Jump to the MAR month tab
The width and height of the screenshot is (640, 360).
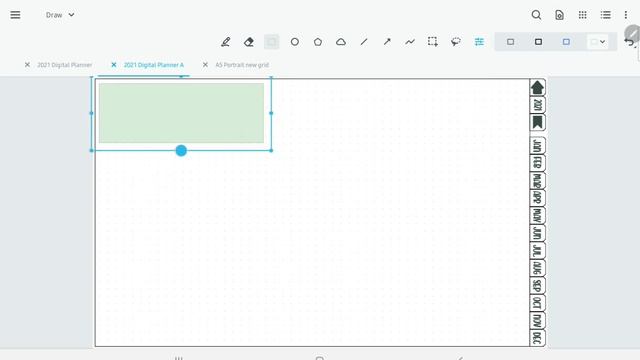537,181
